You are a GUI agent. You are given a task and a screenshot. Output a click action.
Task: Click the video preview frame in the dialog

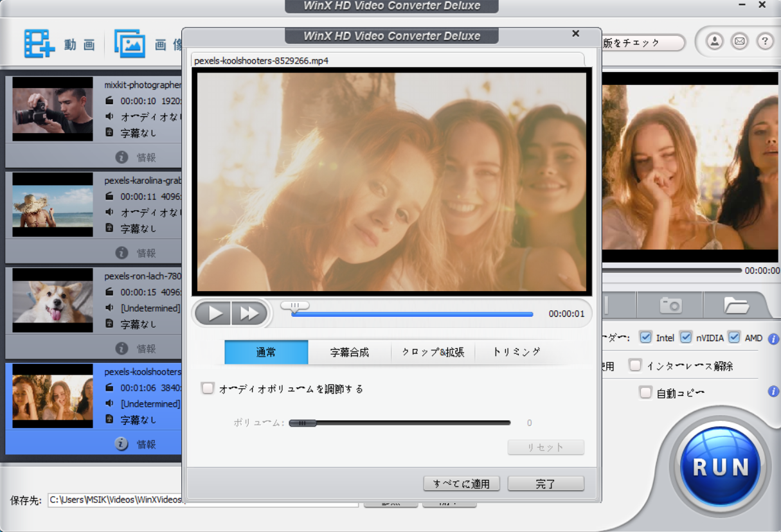pos(391,182)
